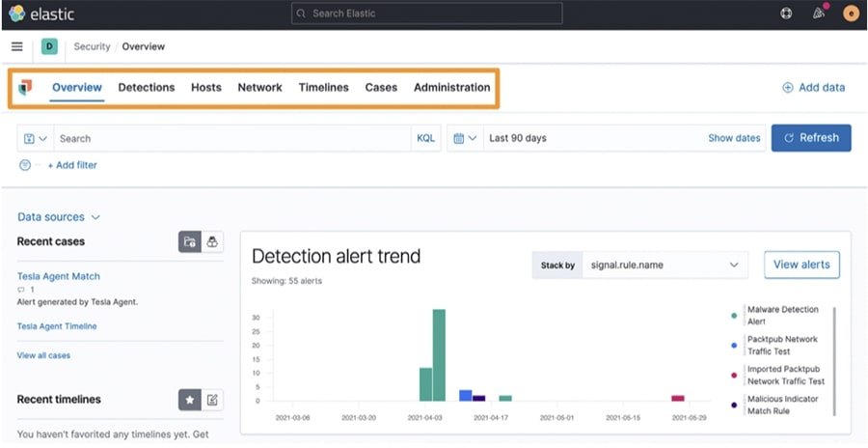The height and width of the screenshot is (448, 868).
Task: Toggle recent cases to recently created view
Action: click(189, 241)
